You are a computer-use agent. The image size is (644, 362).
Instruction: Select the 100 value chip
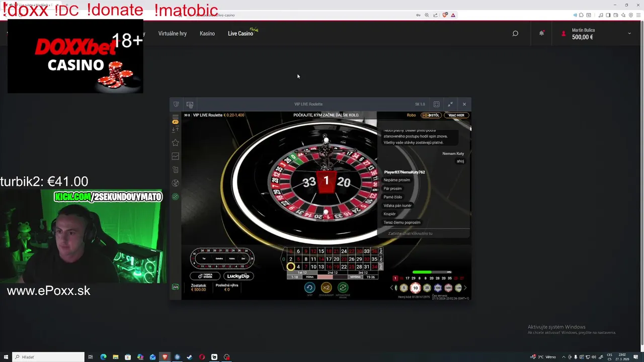tap(438, 288)
